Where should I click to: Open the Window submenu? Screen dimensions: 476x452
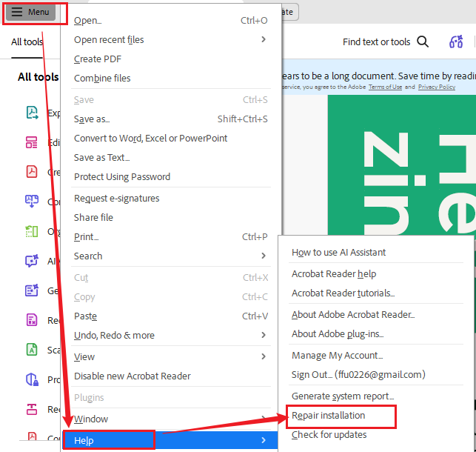click(170, 419)
